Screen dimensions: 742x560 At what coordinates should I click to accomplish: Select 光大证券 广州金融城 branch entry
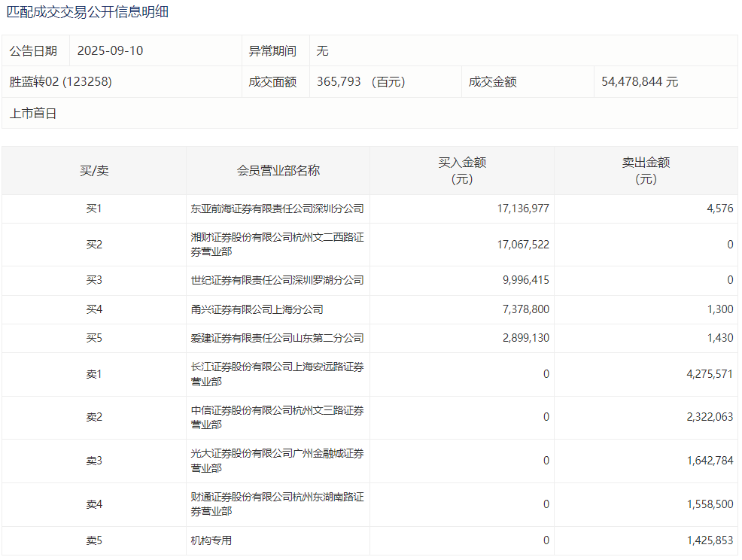pos(277,461)
